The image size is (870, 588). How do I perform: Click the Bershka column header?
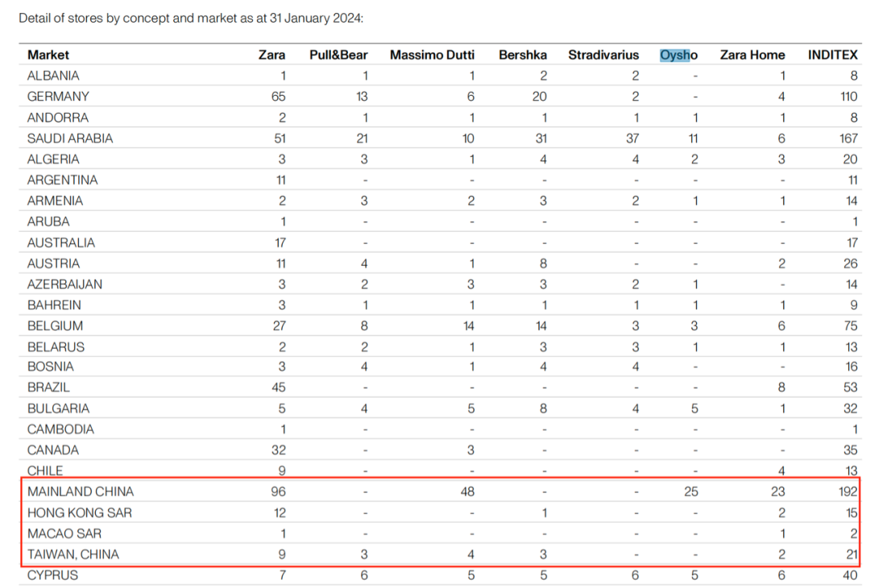(x=523, y=55)
